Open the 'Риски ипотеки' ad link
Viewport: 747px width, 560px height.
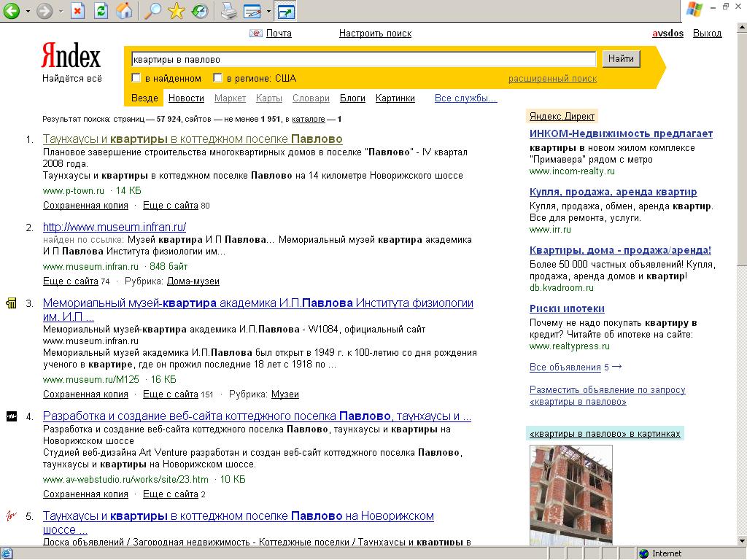pos(567,308)
